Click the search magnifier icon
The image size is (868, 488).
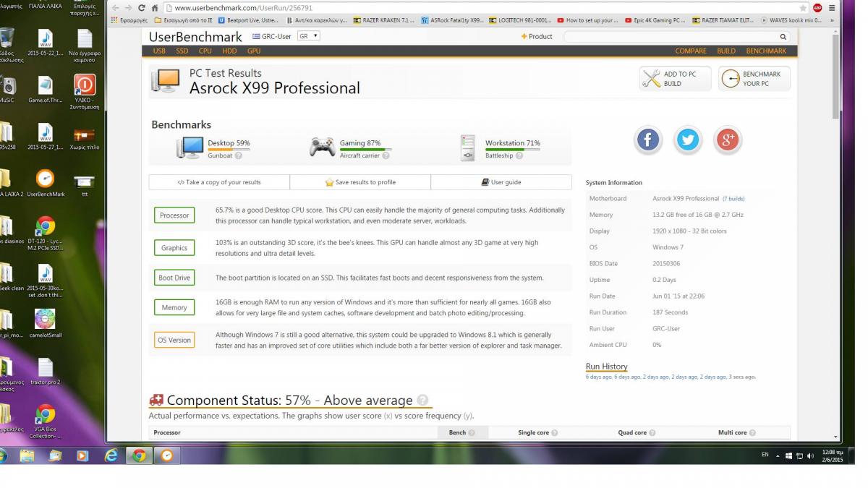pos(783,37)
